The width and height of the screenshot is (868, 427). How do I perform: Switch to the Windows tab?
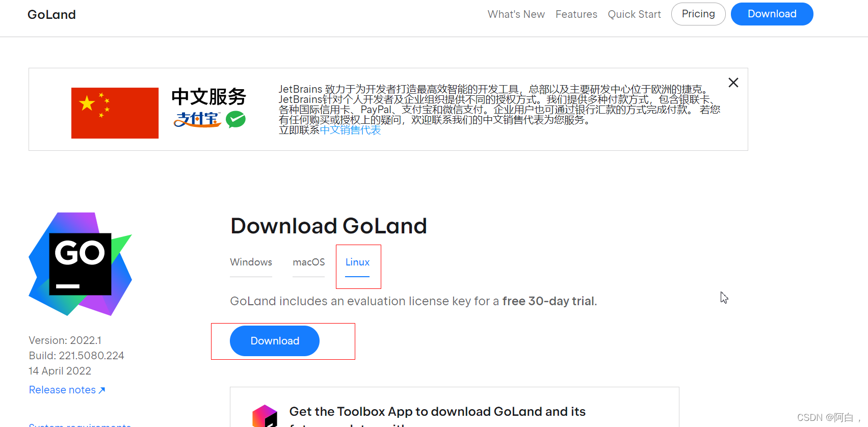point(251,262)
